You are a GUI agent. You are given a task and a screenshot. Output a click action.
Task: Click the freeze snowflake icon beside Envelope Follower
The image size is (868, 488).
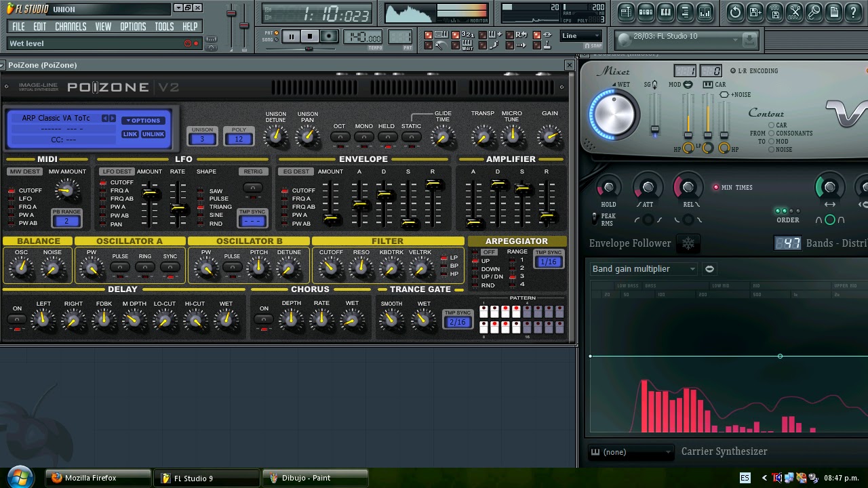pyautogui.click(x=688, y=243)
